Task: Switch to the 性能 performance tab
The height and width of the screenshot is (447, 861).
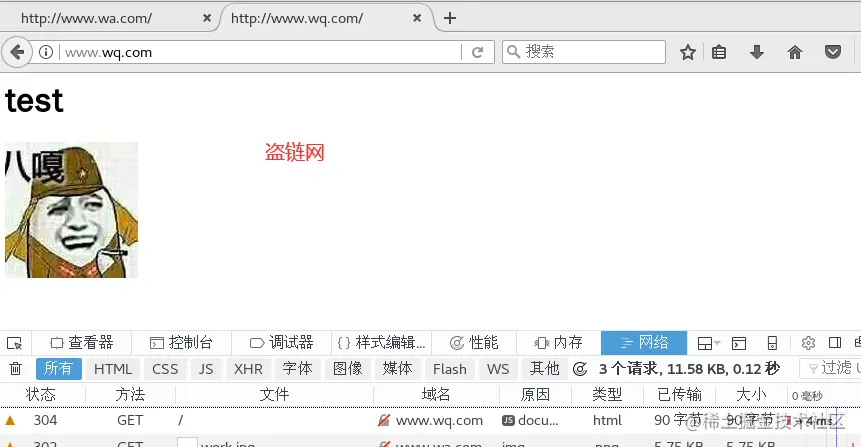Action: 474,343
